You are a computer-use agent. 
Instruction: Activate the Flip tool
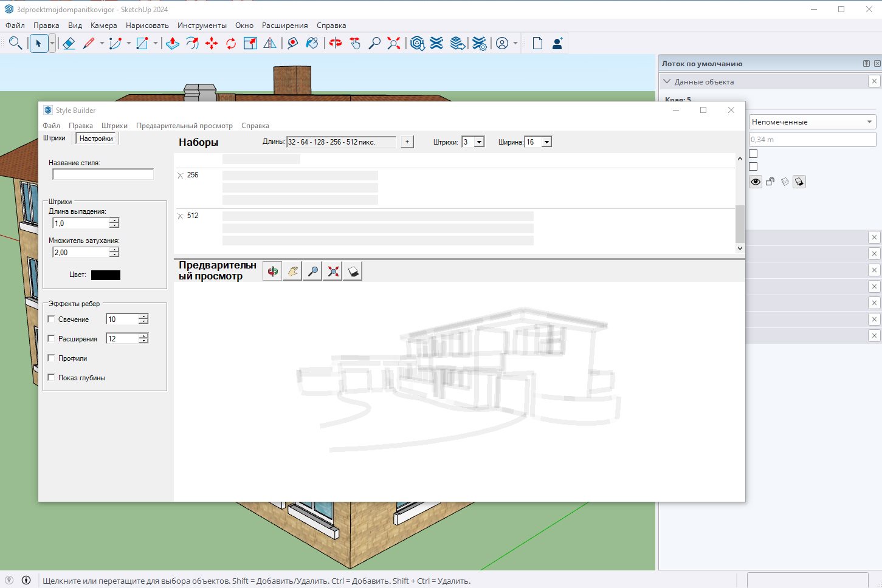pyautogui.click(x=270, y=43)
